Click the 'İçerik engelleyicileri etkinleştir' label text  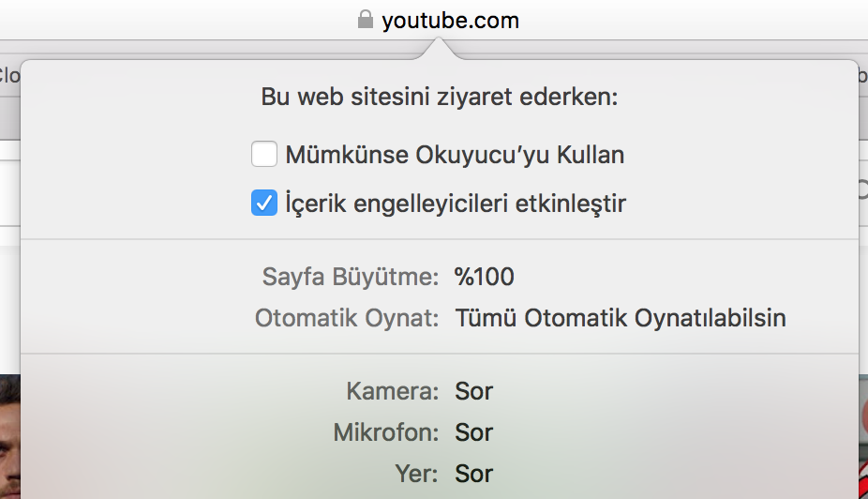tap(456, 203)
